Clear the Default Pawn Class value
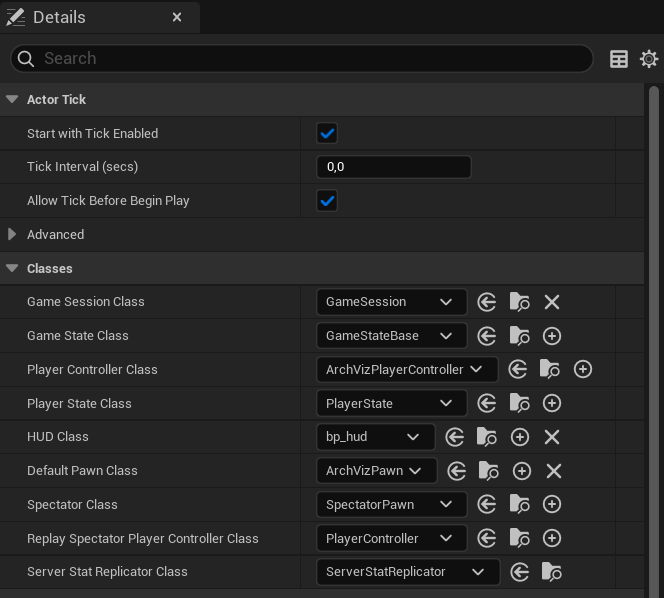The height and width of the screenshot is (598, 664). point(554,471)
